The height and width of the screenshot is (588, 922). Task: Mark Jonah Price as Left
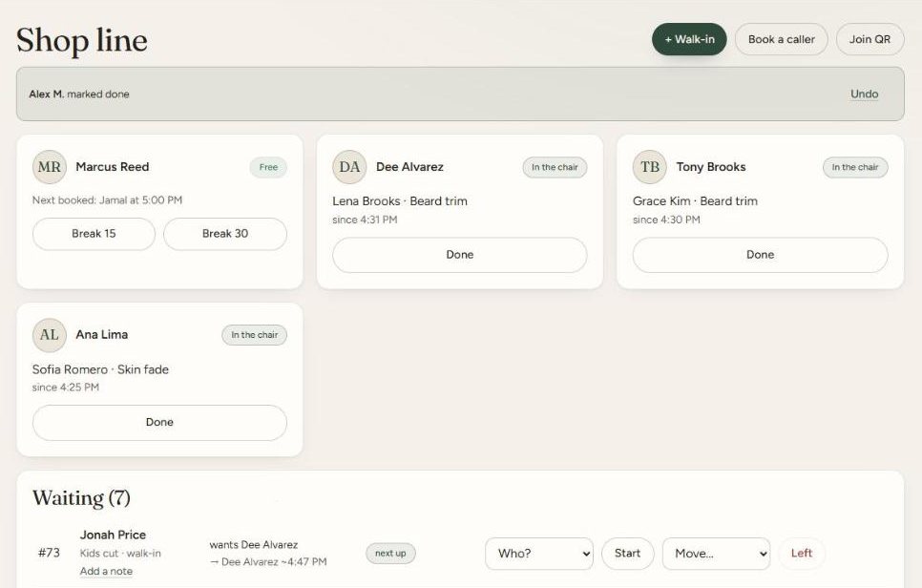point(802,554)
